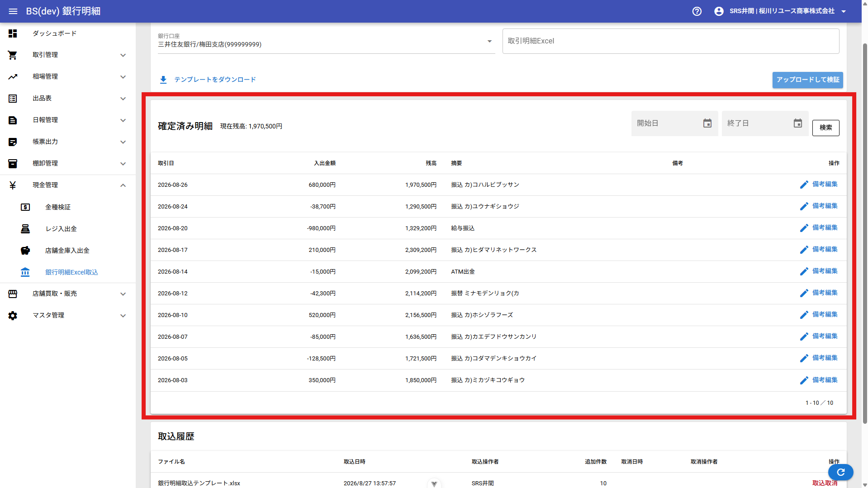Viewport: 868px width, 488px height.
Task: Click the 取引明細Excel file input field
Action: [x=671, y=41]
